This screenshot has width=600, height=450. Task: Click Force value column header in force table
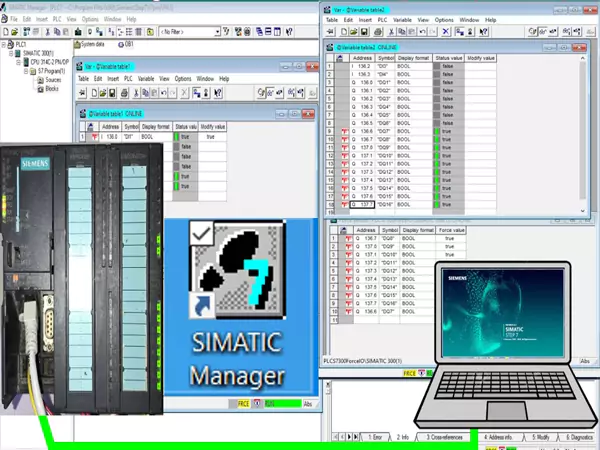tap(451, 230)
